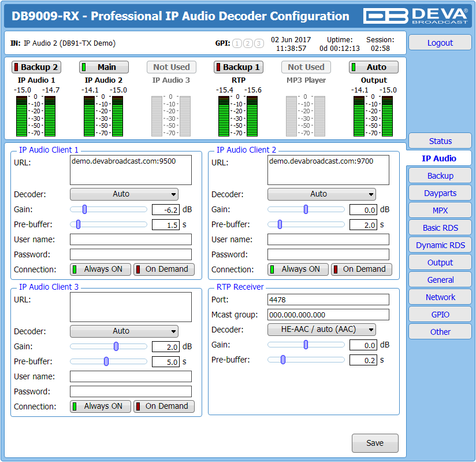This screenshot has width=476, height=462.
Task: Click the greyed IP Audio 3 level meter
Action: (171, 116)
